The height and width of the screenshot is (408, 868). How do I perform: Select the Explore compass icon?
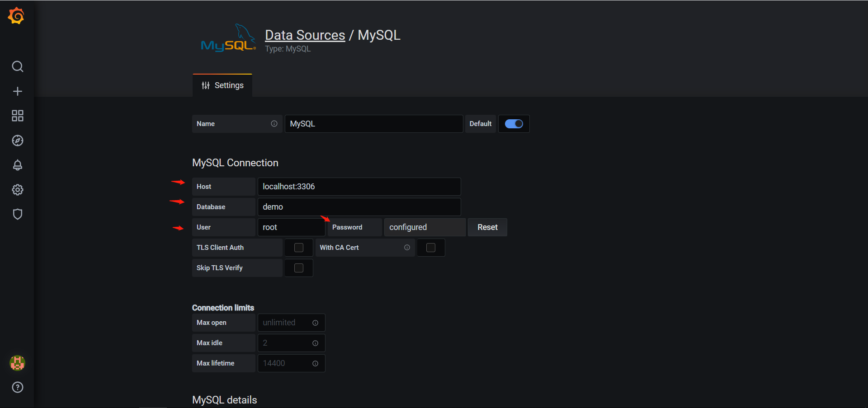17,140
